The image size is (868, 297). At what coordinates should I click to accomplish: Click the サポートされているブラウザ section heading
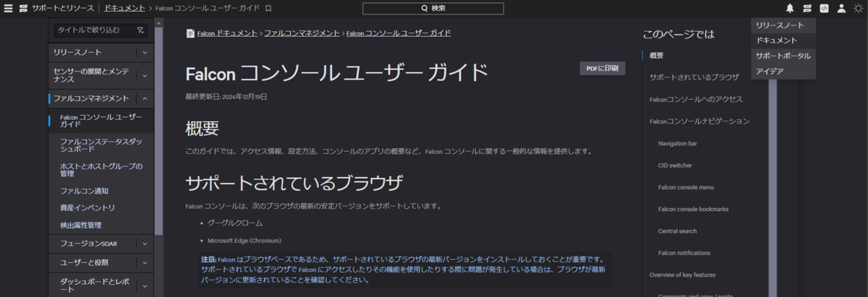(294, 183)
